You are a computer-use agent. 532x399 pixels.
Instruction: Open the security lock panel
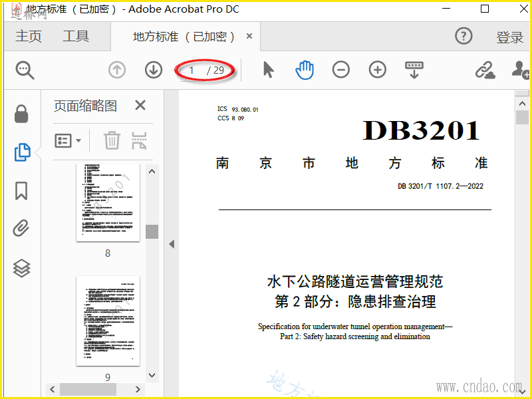tap(21, 114)
